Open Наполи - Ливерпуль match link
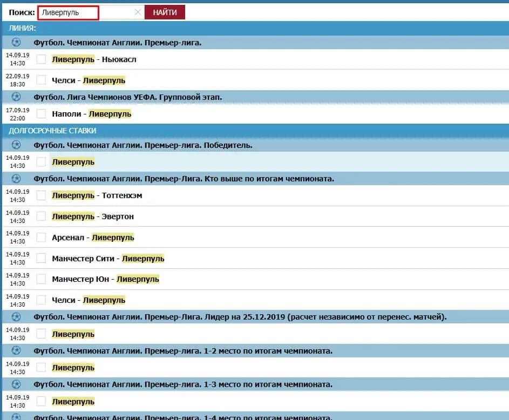The width and height of the screenshot is (509, 420). click(x=92, y=114)
